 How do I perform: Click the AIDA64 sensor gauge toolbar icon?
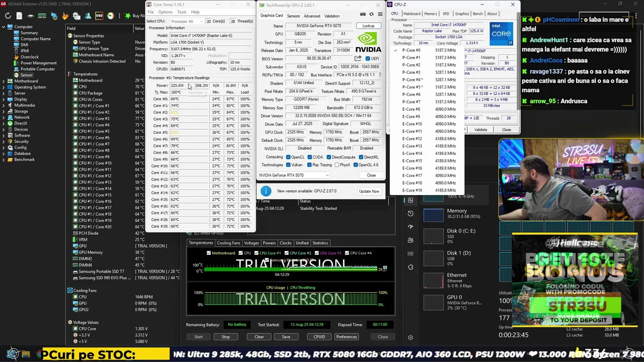(x=110, y=16)
